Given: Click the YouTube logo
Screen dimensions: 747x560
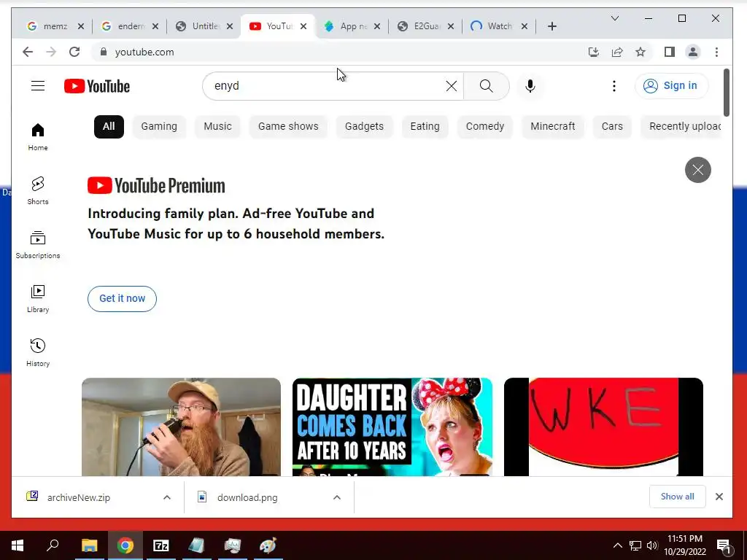Looking at the screenshot, I should [x=97, y=86].
